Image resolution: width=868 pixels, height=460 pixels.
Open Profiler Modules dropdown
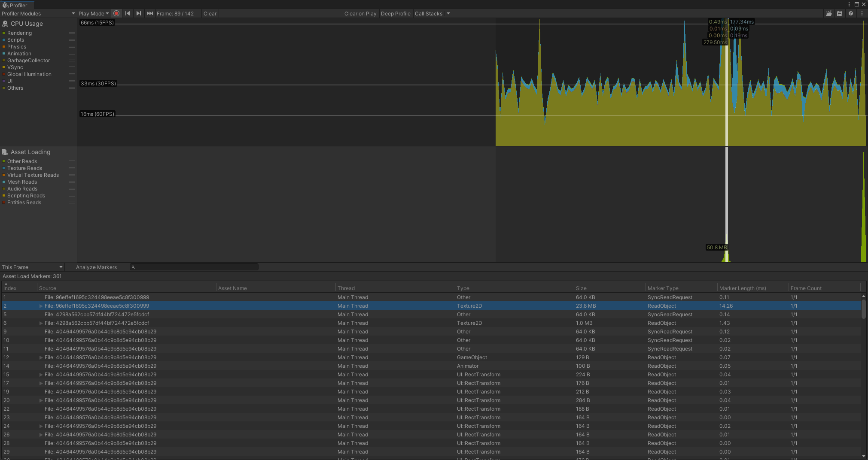pyautogui.click(x=38, y=14)
